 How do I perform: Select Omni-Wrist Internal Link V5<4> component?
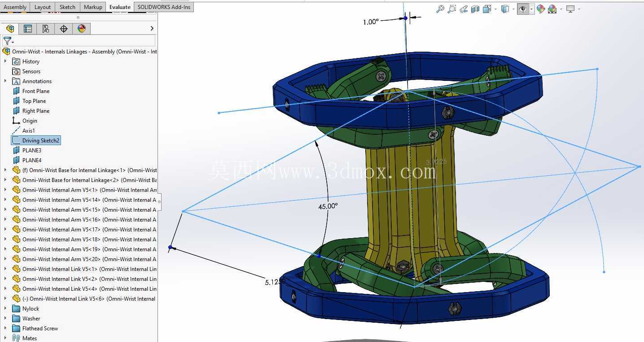(x=89, y=289)
